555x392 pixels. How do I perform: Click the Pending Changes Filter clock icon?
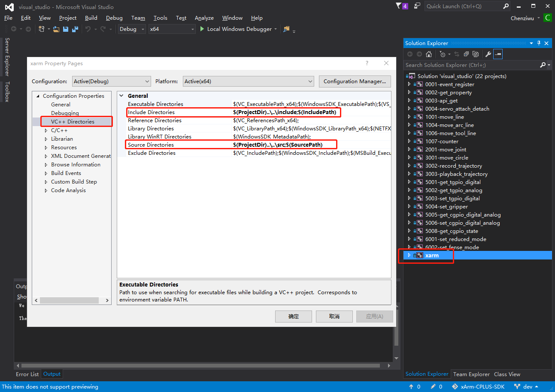coord(443,54)
